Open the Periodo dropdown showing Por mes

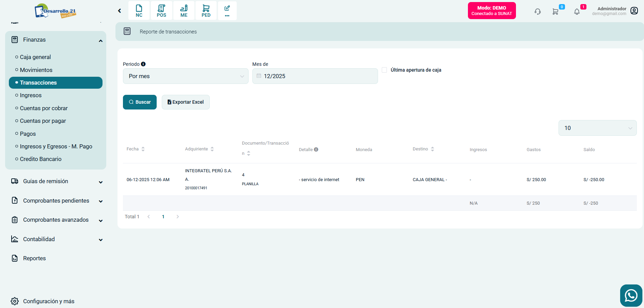[186, 76]
